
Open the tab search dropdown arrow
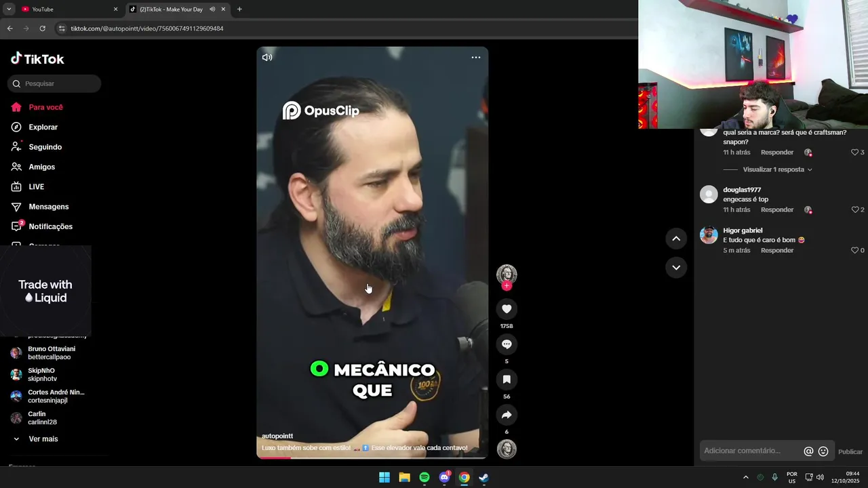[9, 9]
